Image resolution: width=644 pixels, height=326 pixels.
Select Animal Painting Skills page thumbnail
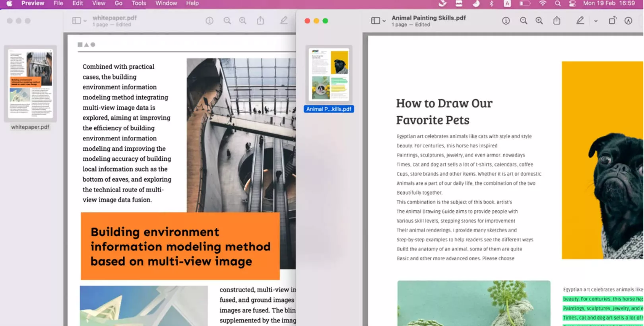tap(329, 74)
